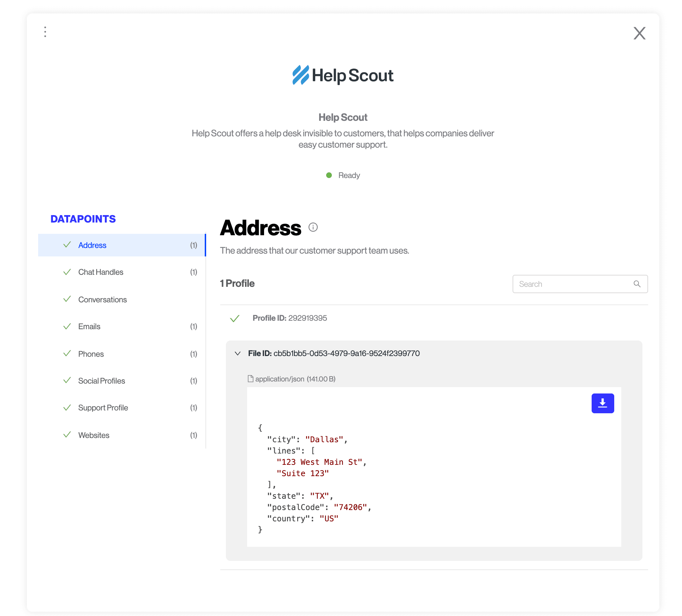
Task: Download the JSON file with blue button
Action: click(602, 403)
